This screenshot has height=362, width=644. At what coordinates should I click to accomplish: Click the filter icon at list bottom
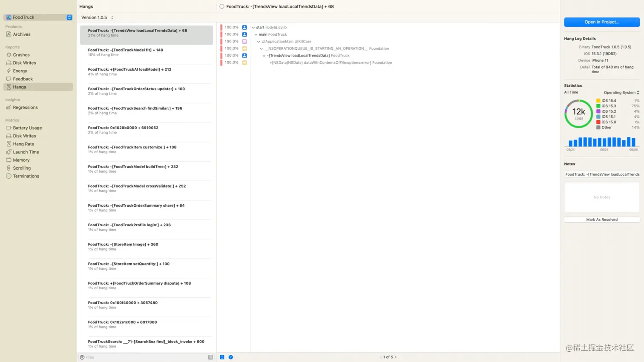(x=82, y=357)
